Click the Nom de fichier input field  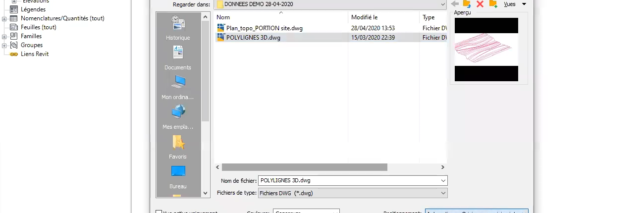pos(353,180)
